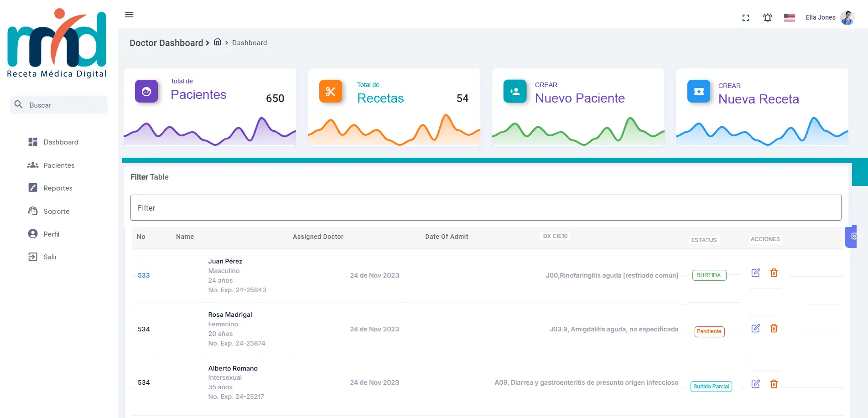Open the settings gear side panel
Image resolution: width=868 pixels, height=418 pixels.
point(852,237)
